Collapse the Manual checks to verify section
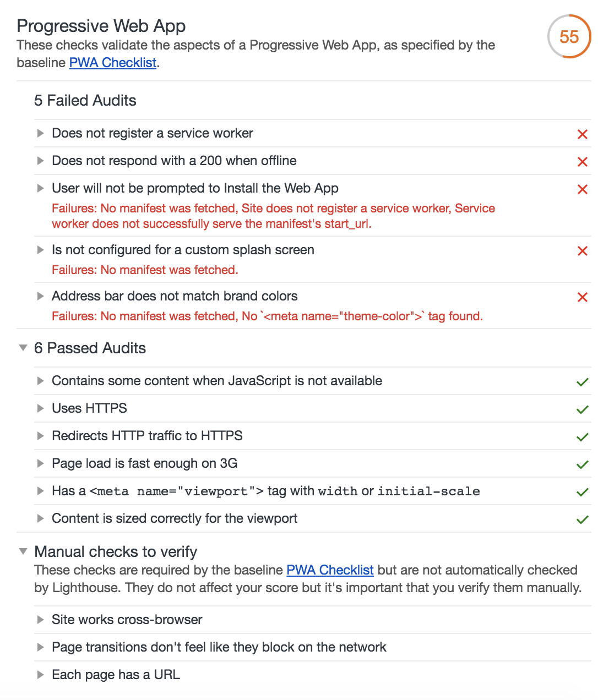Screen dimensions: 598x700 [23, 551]
